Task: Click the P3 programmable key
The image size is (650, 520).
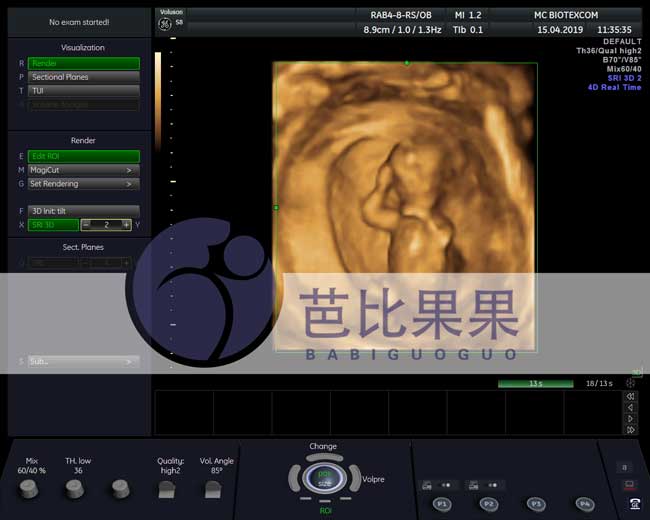Action: point(536,504)
